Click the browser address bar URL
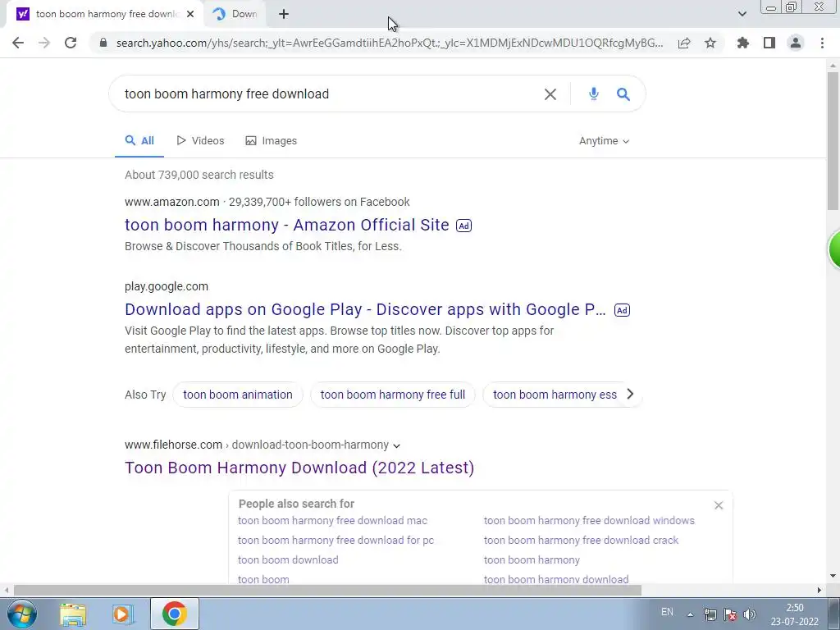Screen dimensions: 840x630 point(390,43)
